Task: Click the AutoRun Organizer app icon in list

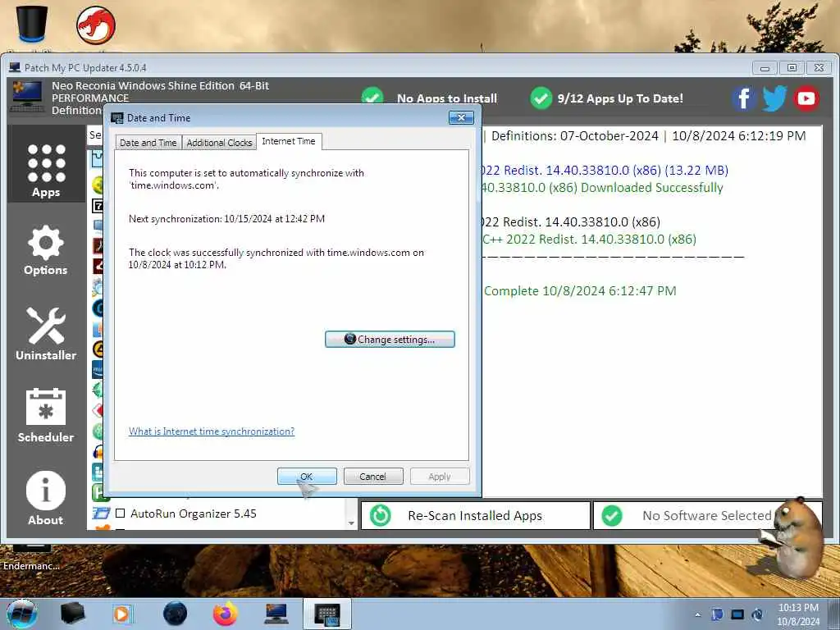Action: [x=101, y=514]
